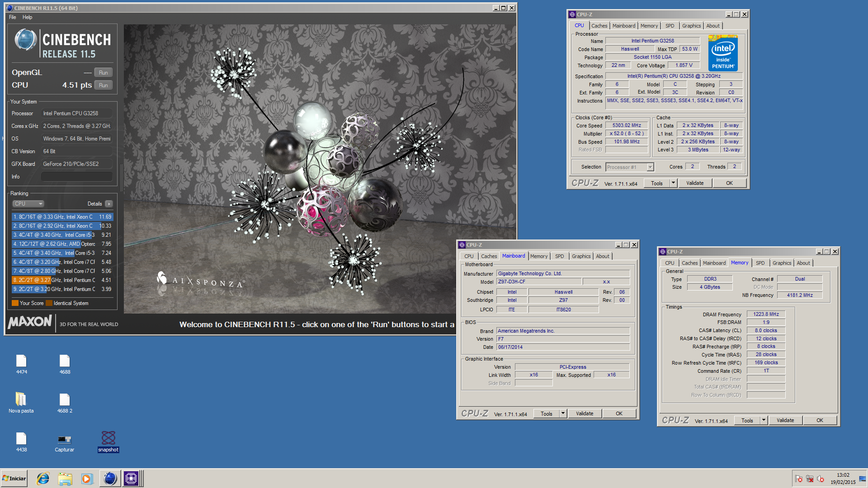Click Tools button in the top CPU-Z CPU window
Viewport: 868px width, 488px height.
pos(656,183)
